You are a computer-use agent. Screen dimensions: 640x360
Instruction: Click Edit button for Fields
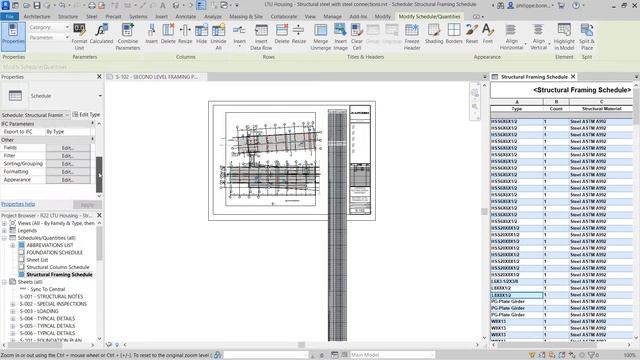click(68, 148)
